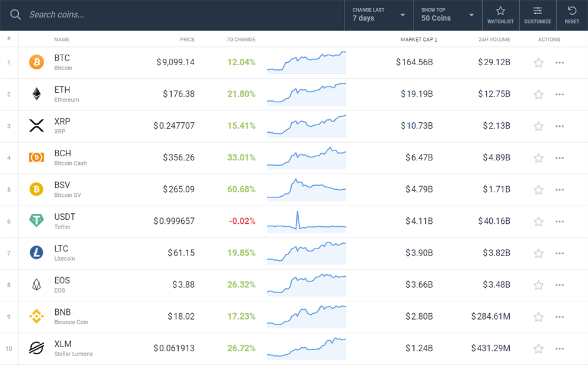
Task: Click the Stellar Lumens XLM logo icon
Action: (36, 348)
